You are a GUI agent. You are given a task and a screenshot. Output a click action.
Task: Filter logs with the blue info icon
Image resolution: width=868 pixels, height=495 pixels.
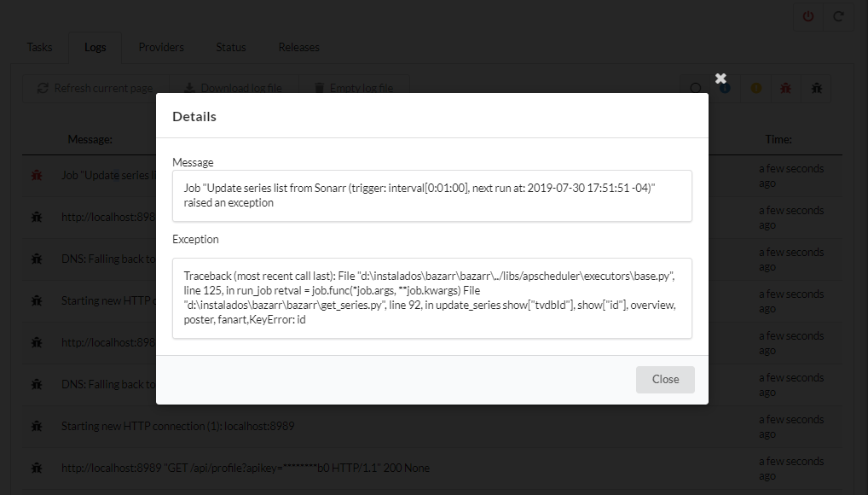[x=724, y=88]
